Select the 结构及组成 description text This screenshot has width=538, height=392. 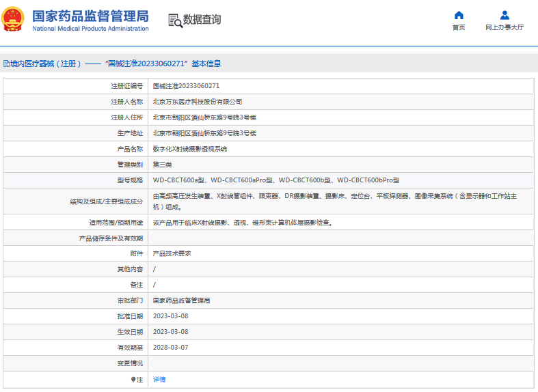pos(334,201)
